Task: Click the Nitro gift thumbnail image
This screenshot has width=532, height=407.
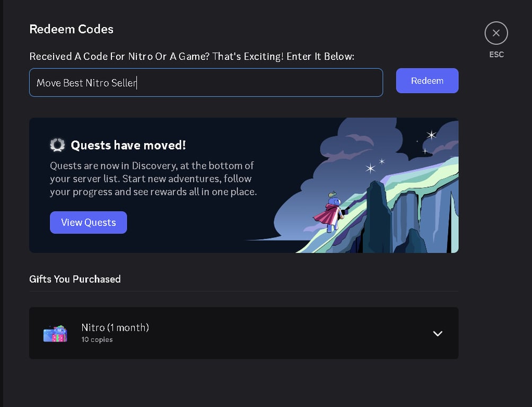Action: point(55,333)
